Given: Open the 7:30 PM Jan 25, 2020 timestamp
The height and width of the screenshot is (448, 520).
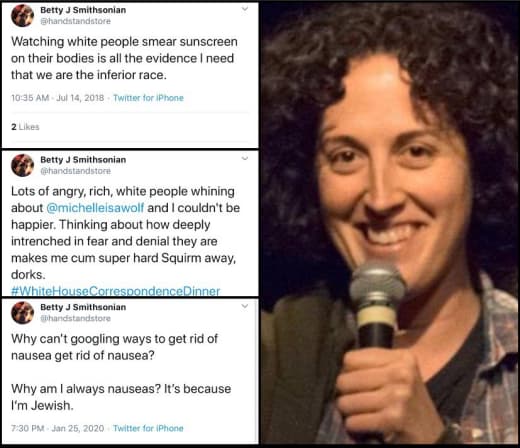Looking at the screenshot, I should coord(58,428).
